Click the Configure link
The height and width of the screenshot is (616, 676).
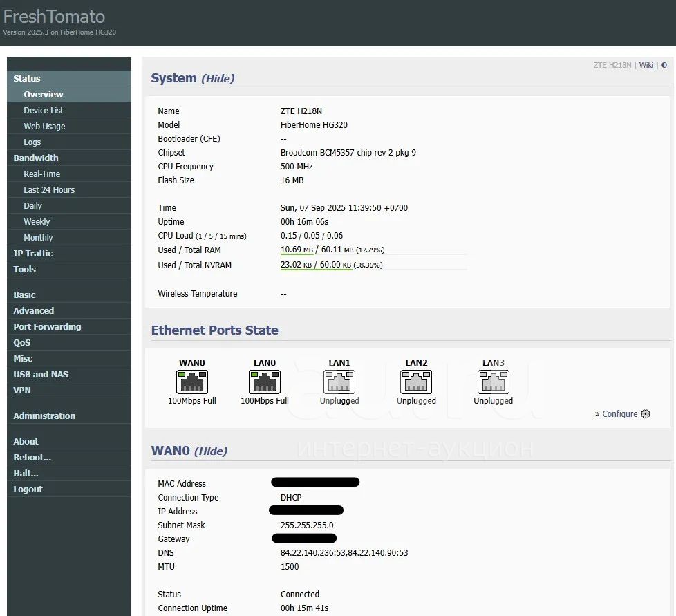[619, 414]
